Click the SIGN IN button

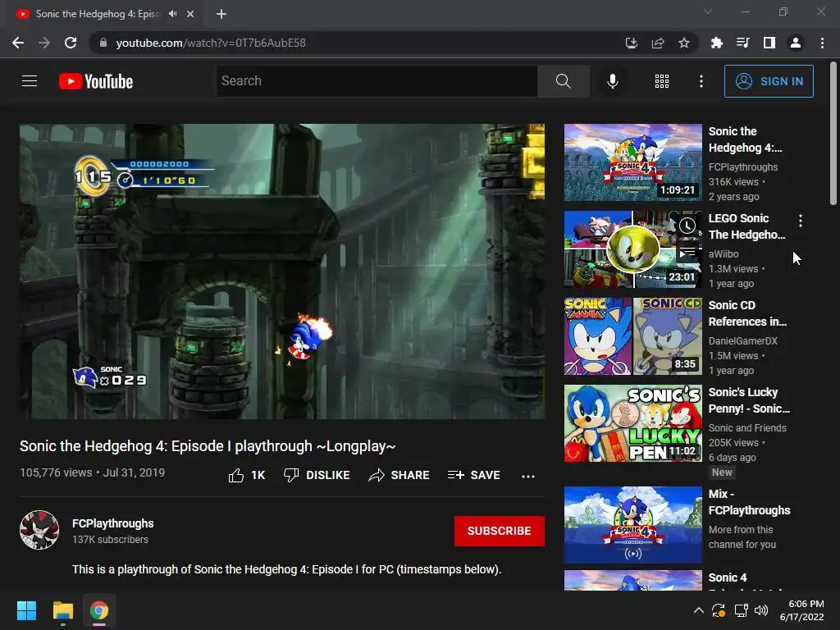[769, 81]
